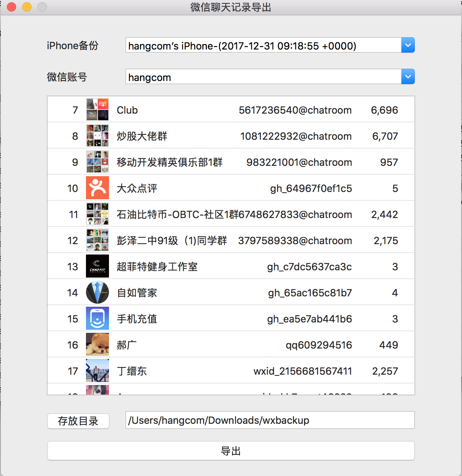Click message count 957
This screenshot has height=476, width=462.
click(389, 162)
